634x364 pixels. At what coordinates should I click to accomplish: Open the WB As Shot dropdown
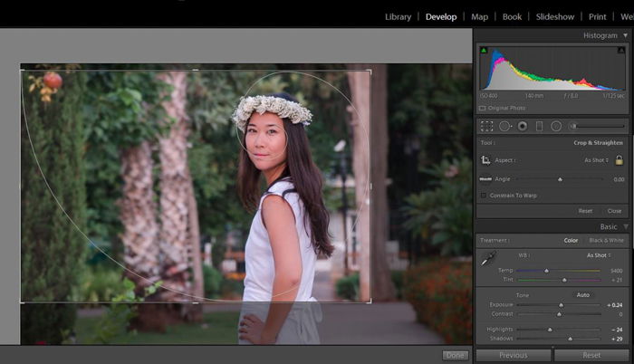pos(599,255)
